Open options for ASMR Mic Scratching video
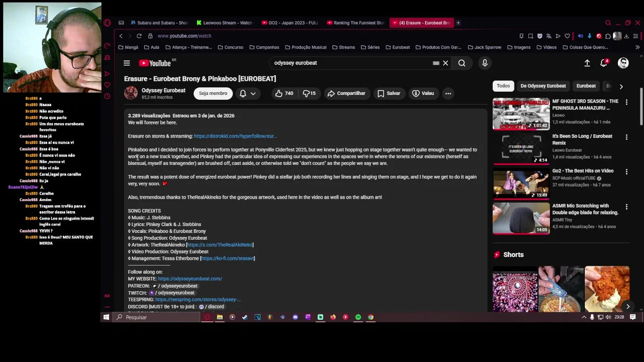644x362 pixels. 626,207
